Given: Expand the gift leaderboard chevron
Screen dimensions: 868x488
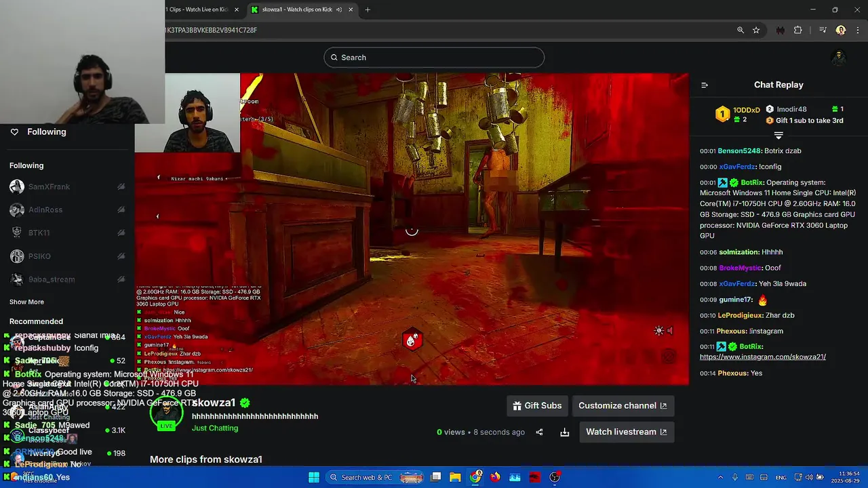Looking at the screenshot, I should coord(778,136).
